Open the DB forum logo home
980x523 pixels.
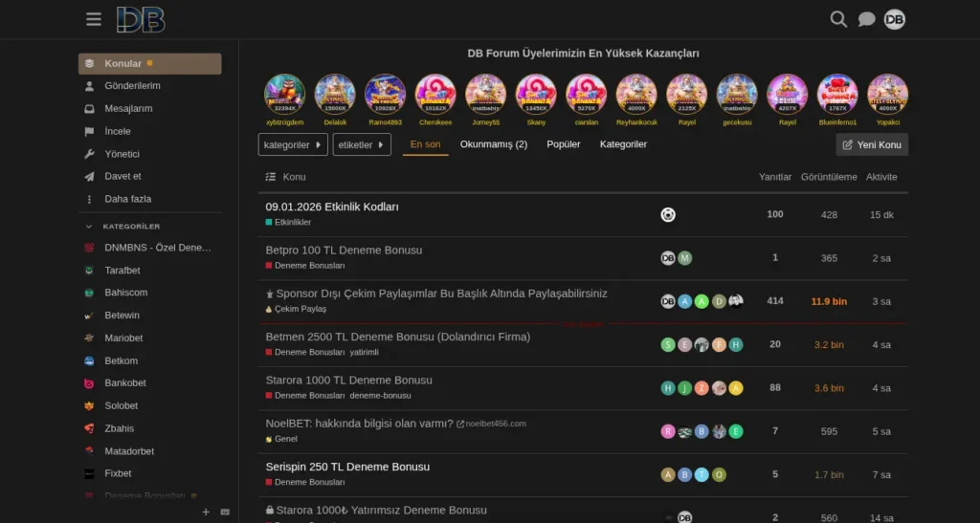point(141,19)
